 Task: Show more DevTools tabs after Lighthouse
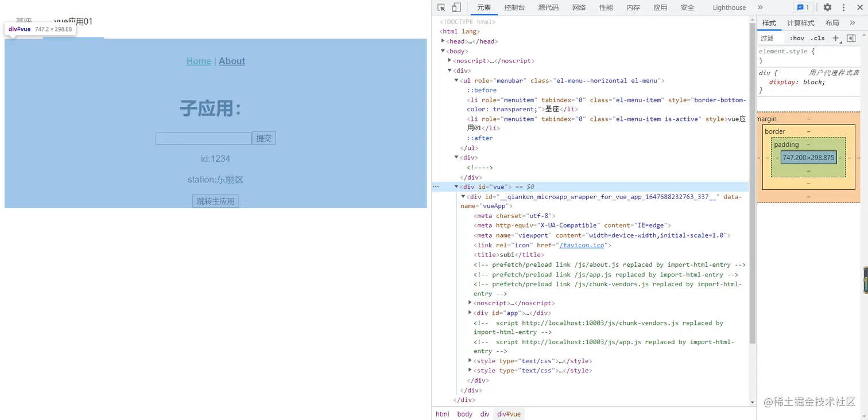[760, 7]
